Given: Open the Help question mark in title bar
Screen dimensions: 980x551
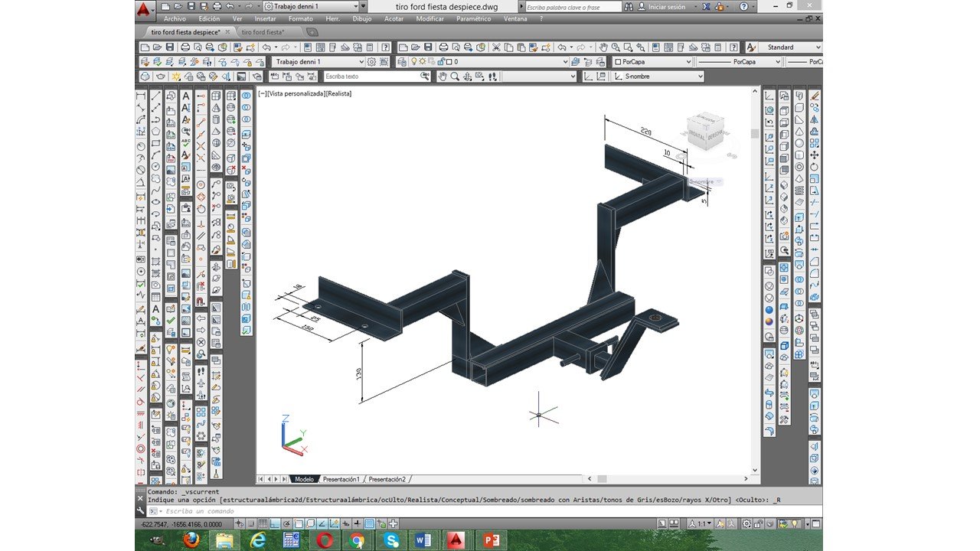Looking at the screenshot, I should click(744, 6).
